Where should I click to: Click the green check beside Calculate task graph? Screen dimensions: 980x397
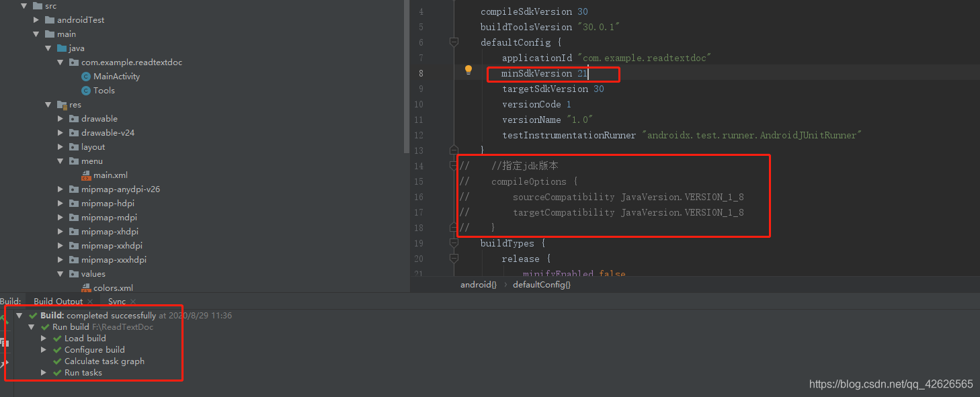tap(58, 361)
